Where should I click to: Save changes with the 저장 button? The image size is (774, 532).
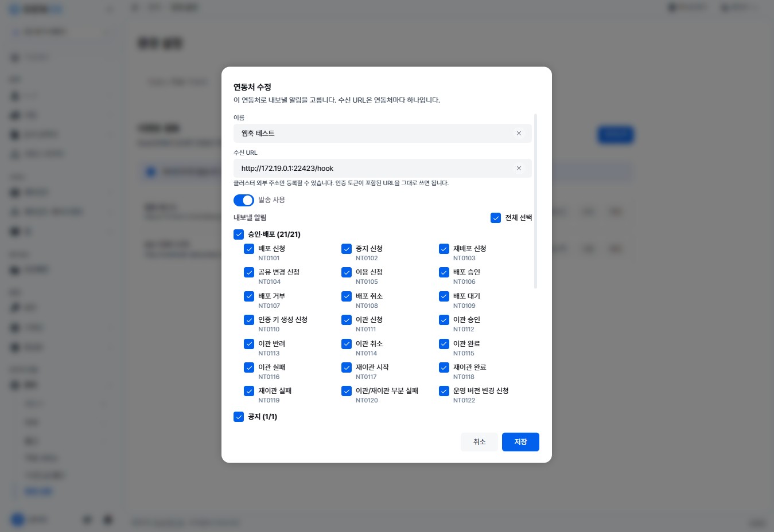520,442
